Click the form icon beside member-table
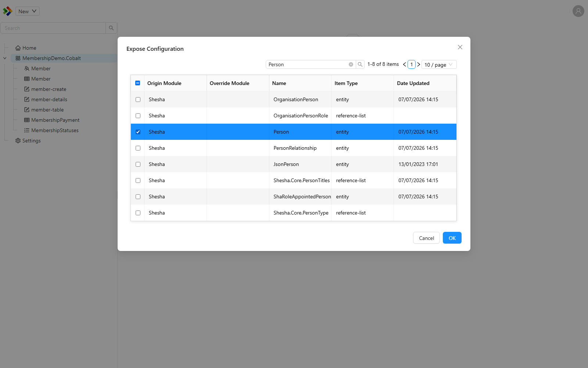This screenshot has height=368, width=588. [x=27, y=110]
